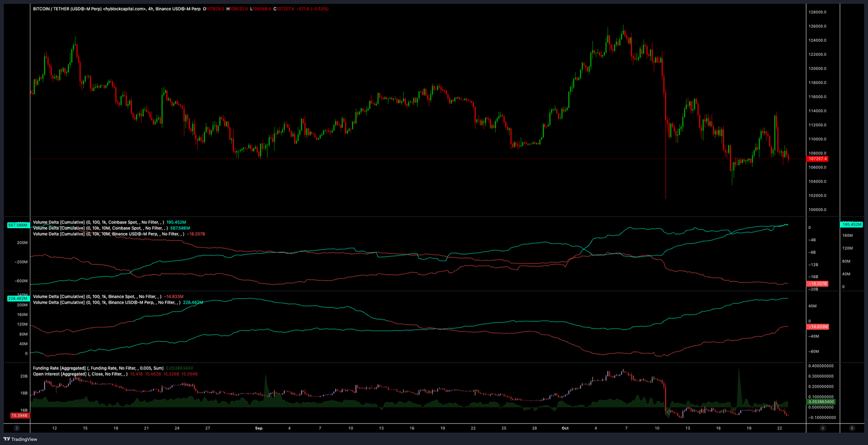This screenshot has width=868, height=445.
Task: Click the Oct label on time axis
Action: pyautogui.click(x=565, y=428)
